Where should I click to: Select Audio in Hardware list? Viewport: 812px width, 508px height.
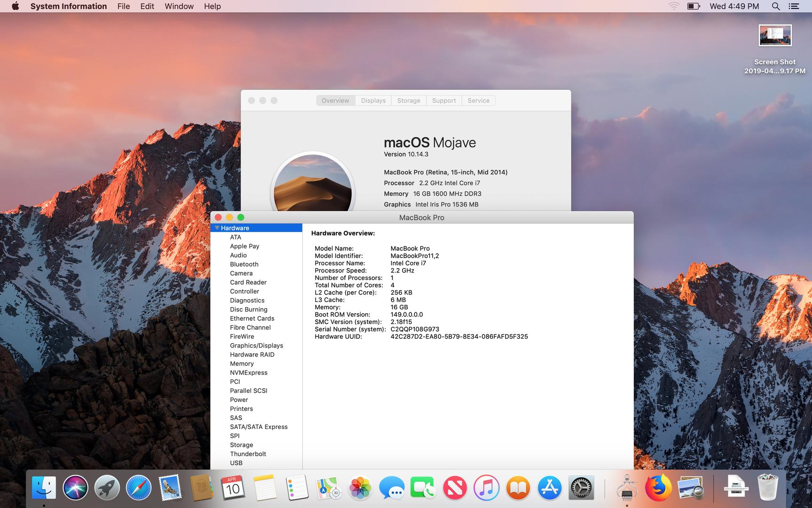pos(238,255)
